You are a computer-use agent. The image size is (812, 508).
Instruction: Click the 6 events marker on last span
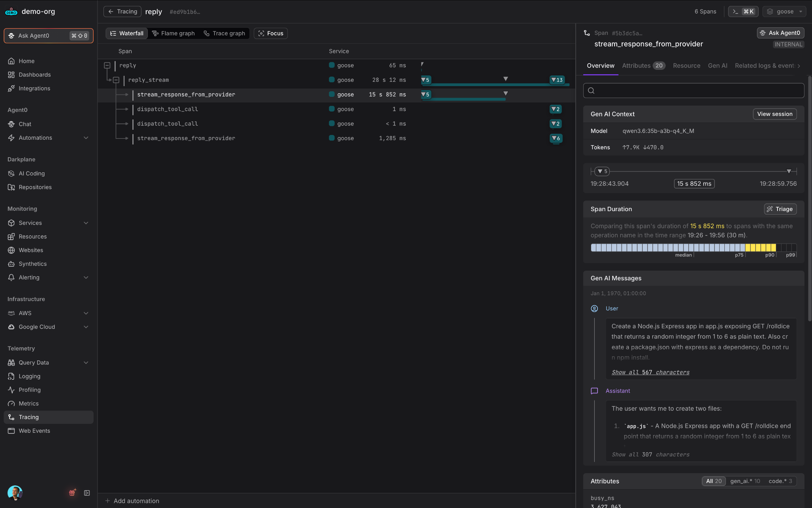[x=556, y=138]
